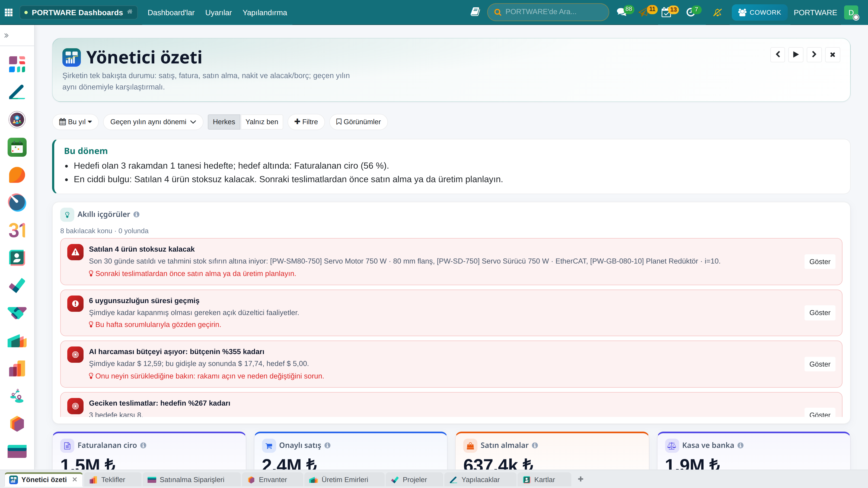Open the apps grid launcher icon

click(x=9, y=12)
